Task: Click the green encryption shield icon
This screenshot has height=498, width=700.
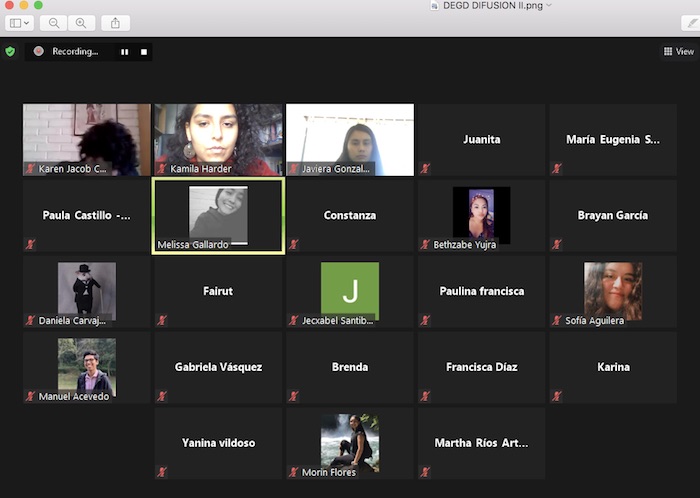Action: [10, 51]
